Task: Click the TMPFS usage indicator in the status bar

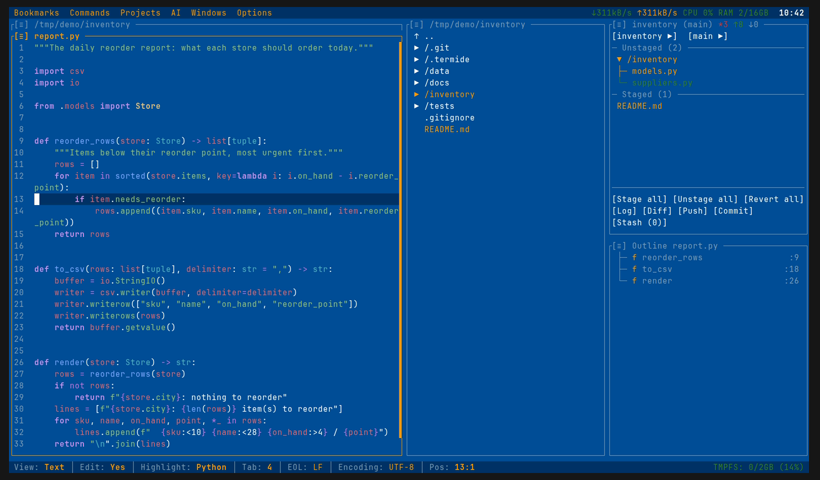Action: (758, 467)
